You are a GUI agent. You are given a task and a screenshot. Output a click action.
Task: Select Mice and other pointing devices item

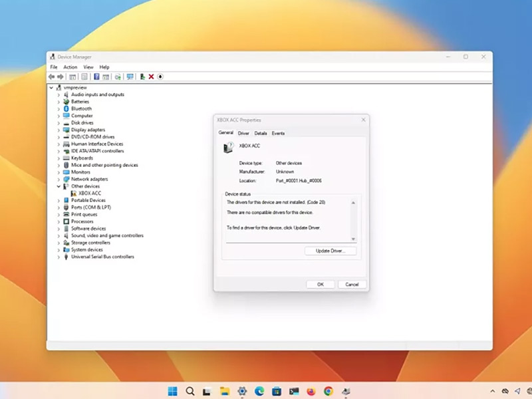104,165
